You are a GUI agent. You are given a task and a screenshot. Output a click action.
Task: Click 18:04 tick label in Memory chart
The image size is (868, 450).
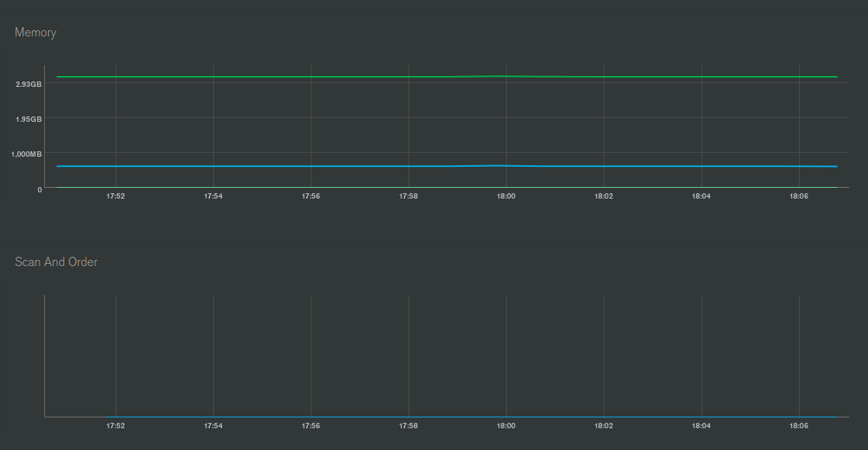(x=701, y=196)
